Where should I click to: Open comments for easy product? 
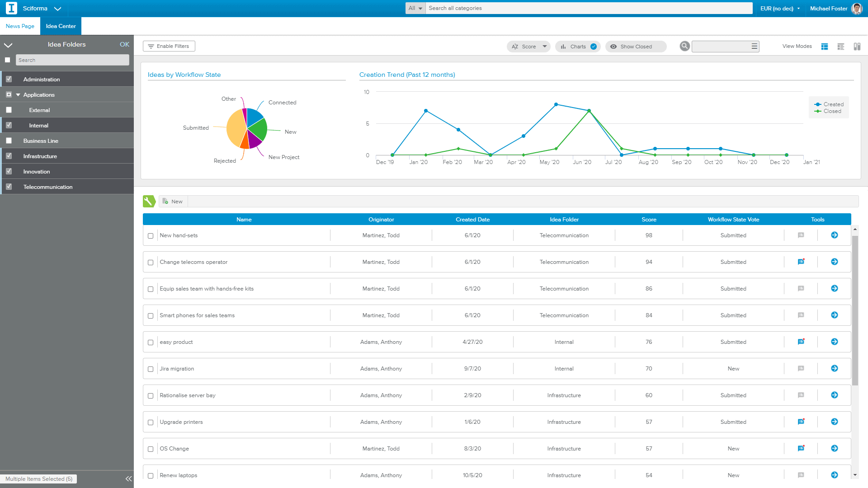801,342
